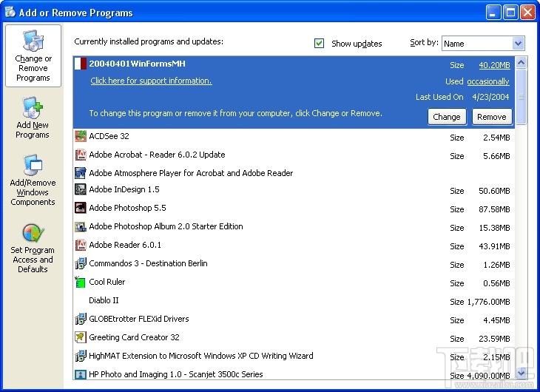Viewport: 540px width, 392px height.
Task: Click the Adobe Reader 6.0.1 icon
Action: [x=81, y=246]
